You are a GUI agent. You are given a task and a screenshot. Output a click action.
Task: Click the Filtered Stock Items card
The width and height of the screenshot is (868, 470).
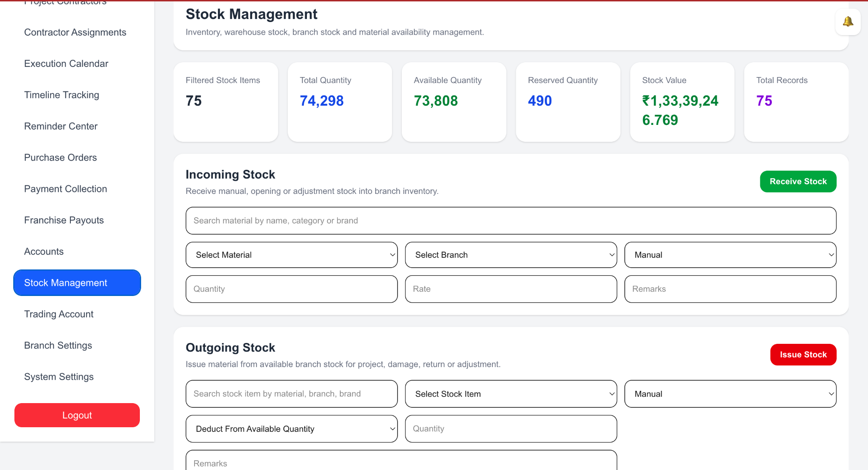click(x=226, y=102)
